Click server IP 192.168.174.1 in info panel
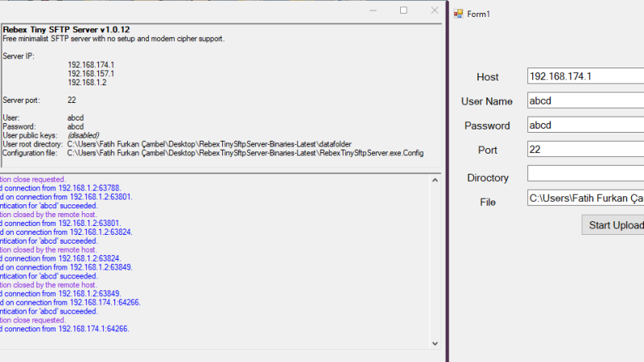 click(91, 65)
